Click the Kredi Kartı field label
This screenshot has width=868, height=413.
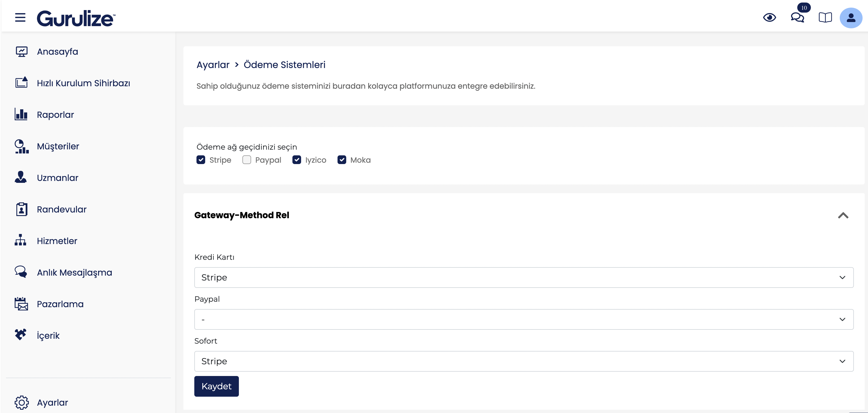(214, 257)
